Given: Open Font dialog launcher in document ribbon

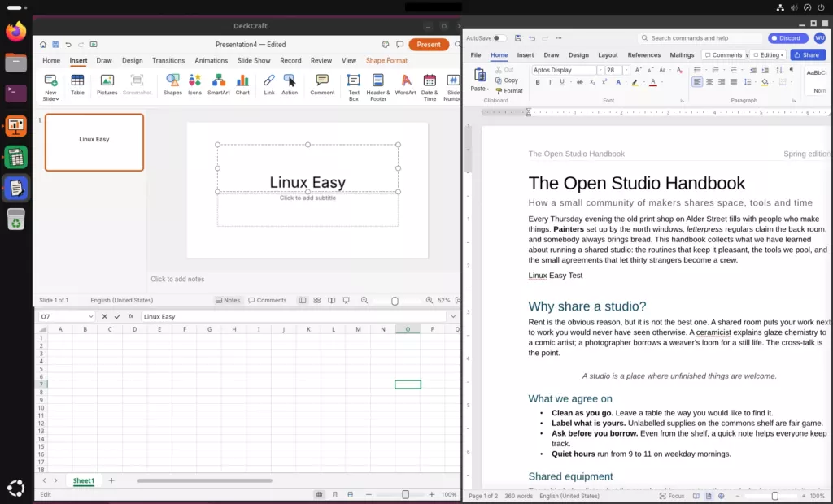Looking at the screenshot, I should click(x=683, y=100).
